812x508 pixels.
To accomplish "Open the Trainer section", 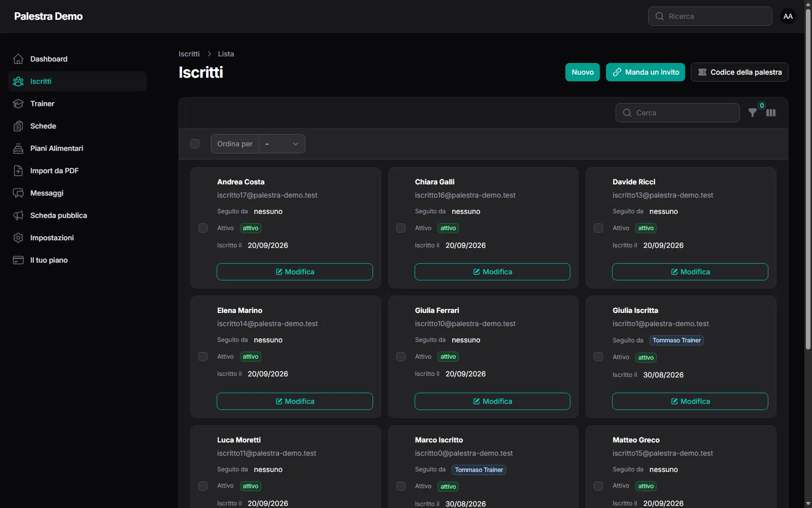I will [77, 104].
